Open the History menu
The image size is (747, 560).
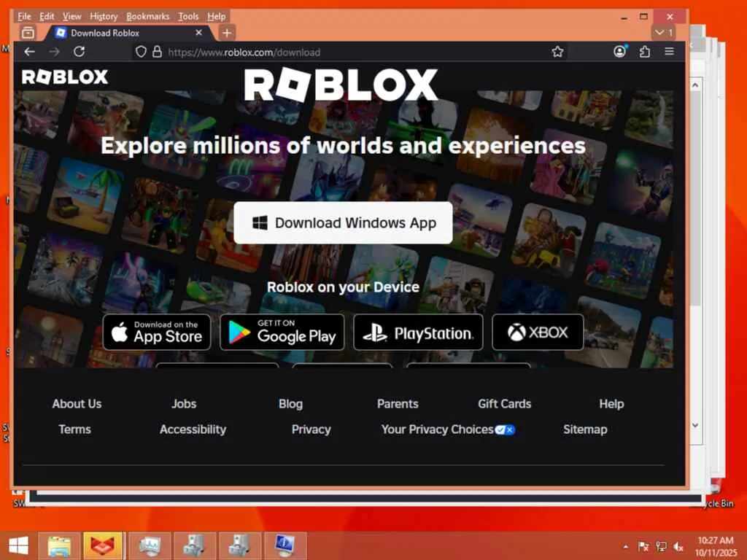coord(104,16)
